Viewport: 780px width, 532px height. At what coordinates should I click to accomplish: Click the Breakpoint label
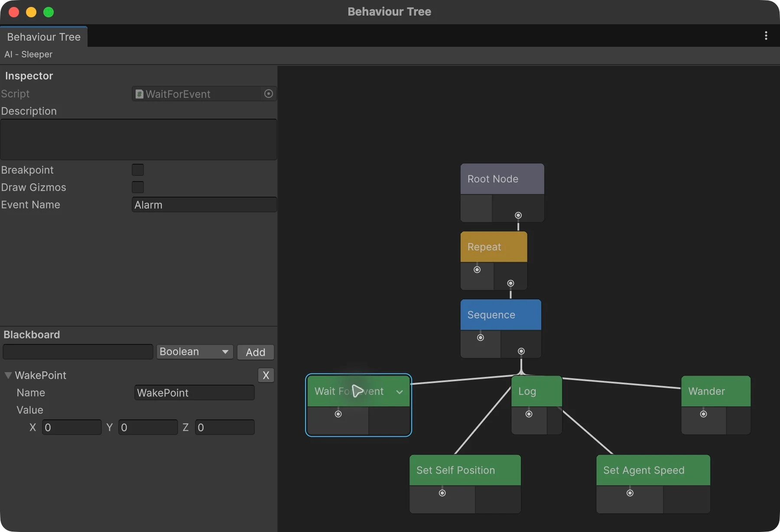[x=27, y=170]
